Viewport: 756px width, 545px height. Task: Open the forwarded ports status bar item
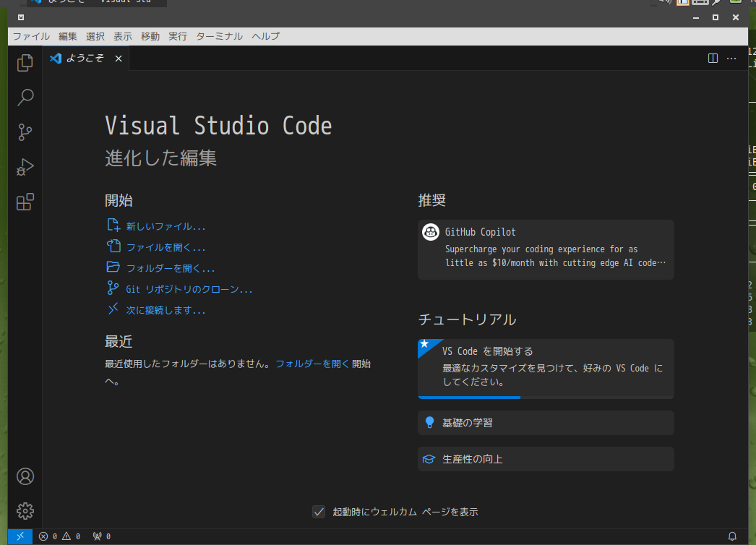[102, 536]
